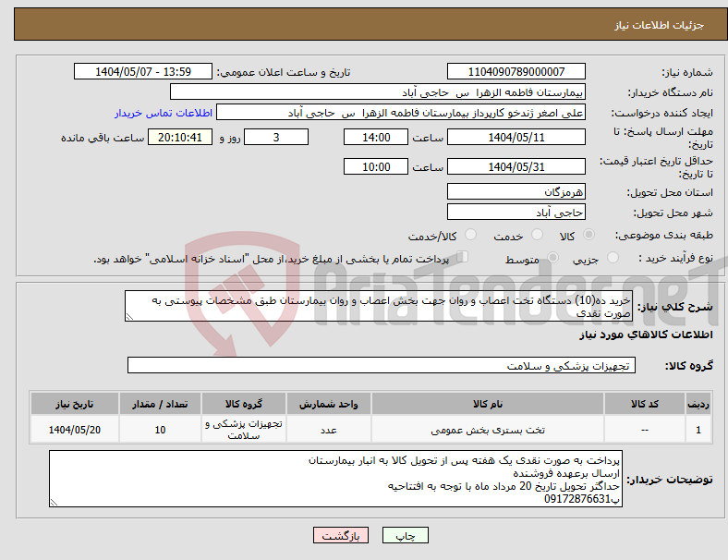Click the گروه کالا column header
This screenshot has width=728, height=560.
coord(244,404)
